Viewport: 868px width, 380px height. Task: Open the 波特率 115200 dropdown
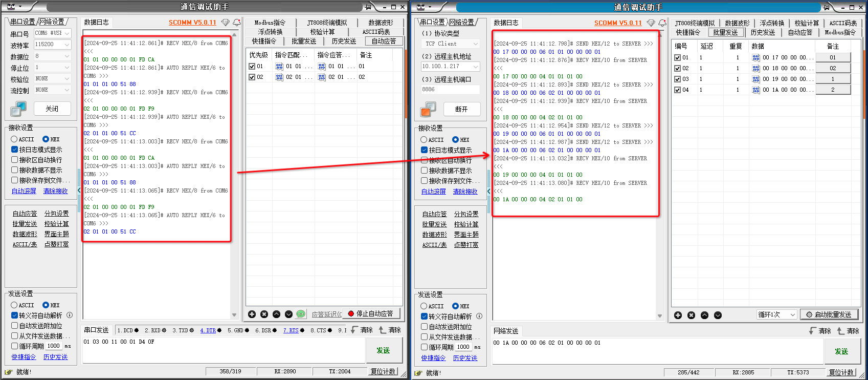tap(67, 45)
